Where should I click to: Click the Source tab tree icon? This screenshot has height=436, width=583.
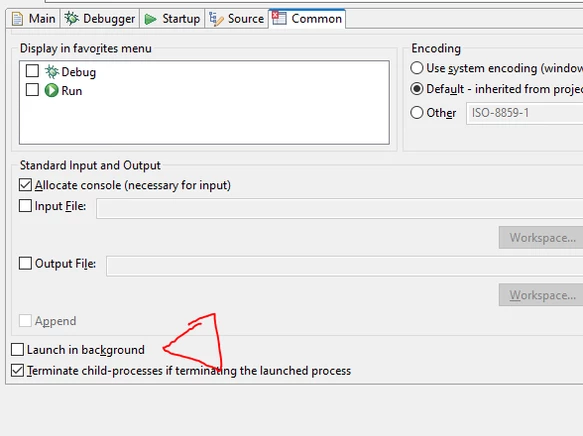coord(216,19)
